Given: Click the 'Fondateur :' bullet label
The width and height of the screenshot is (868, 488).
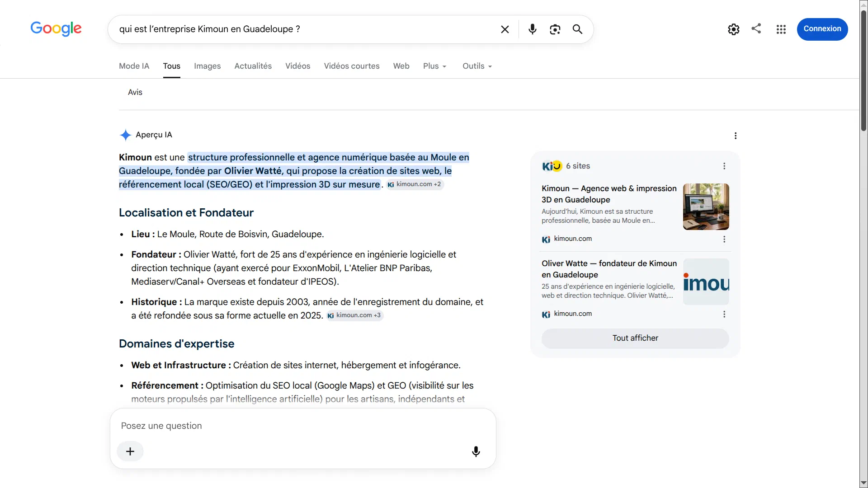Looking at the screenshot, I should point(156,254).
